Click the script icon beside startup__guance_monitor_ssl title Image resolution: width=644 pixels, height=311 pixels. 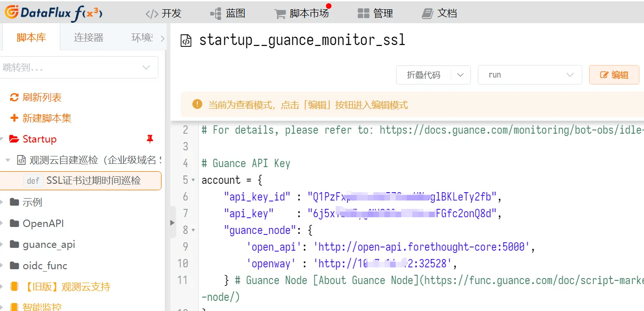[186, 40]
